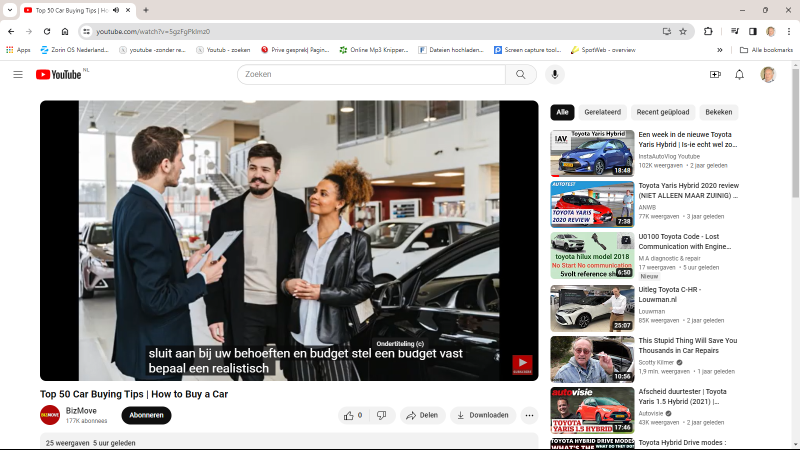
Task: Select the Gerelateerd filter chip
Action: pyautogui.click(x=602, y=112)
